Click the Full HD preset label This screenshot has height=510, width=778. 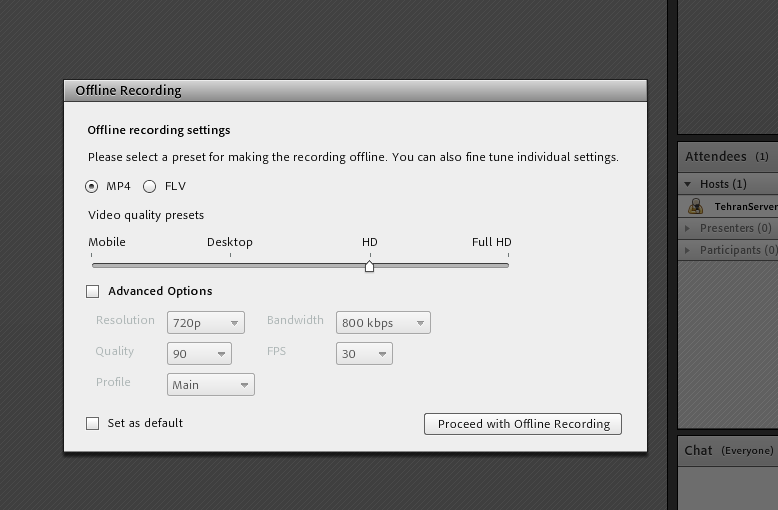tap(491, 242)
